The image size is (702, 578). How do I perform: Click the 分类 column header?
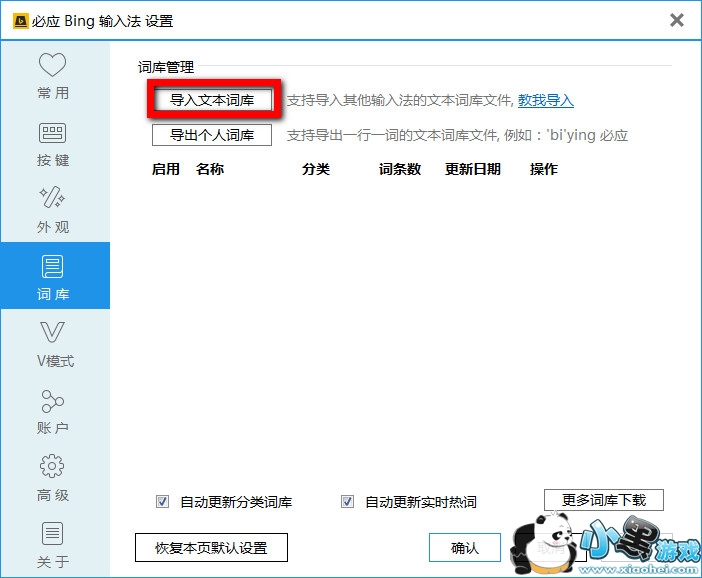[x=316, y=169]
